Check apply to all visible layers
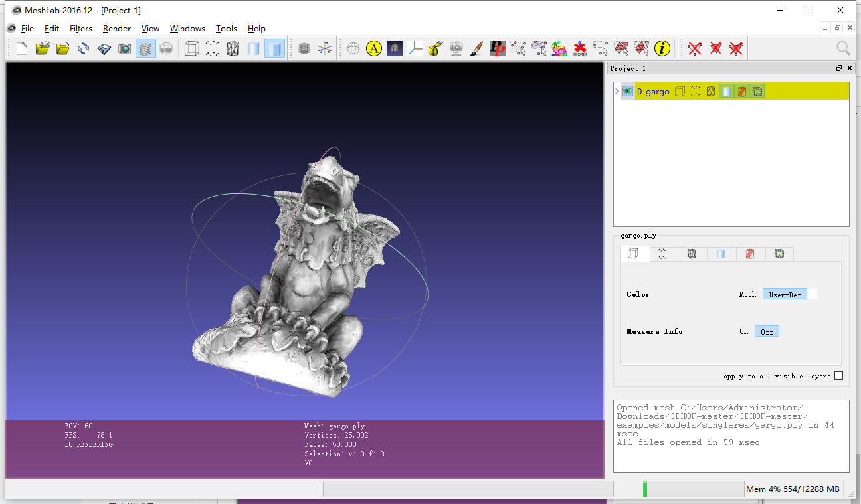861x504 pixels. 838,376
